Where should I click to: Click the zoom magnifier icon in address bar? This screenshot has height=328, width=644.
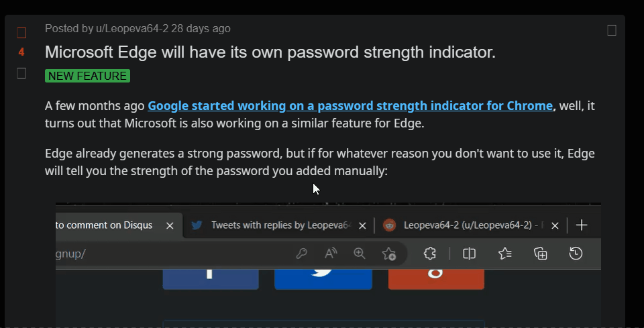tap(360, 254)
